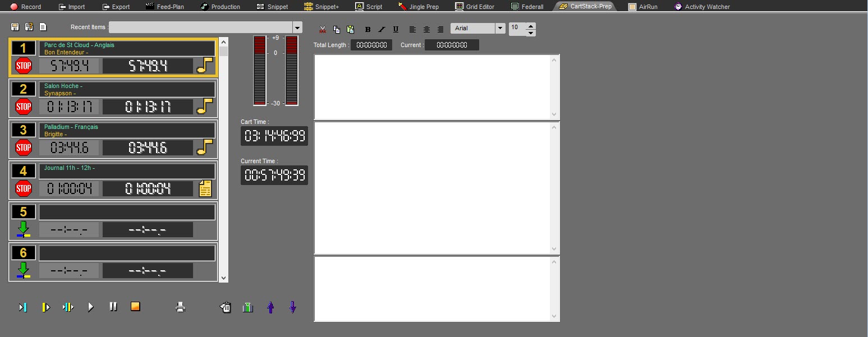Expand the Arial font dropdown
Screen dimensions: 868x337
point(500,28)
